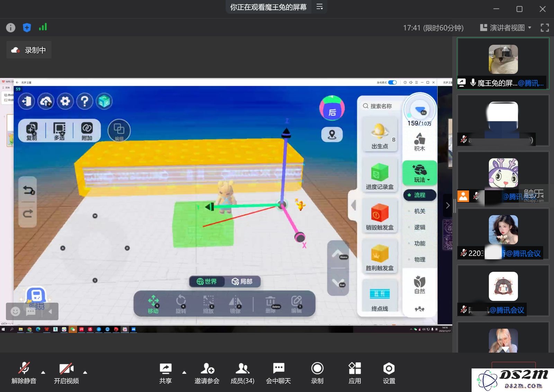Click the meeting info icon
The image size is (554, 392).
click(x=11, y=28)
